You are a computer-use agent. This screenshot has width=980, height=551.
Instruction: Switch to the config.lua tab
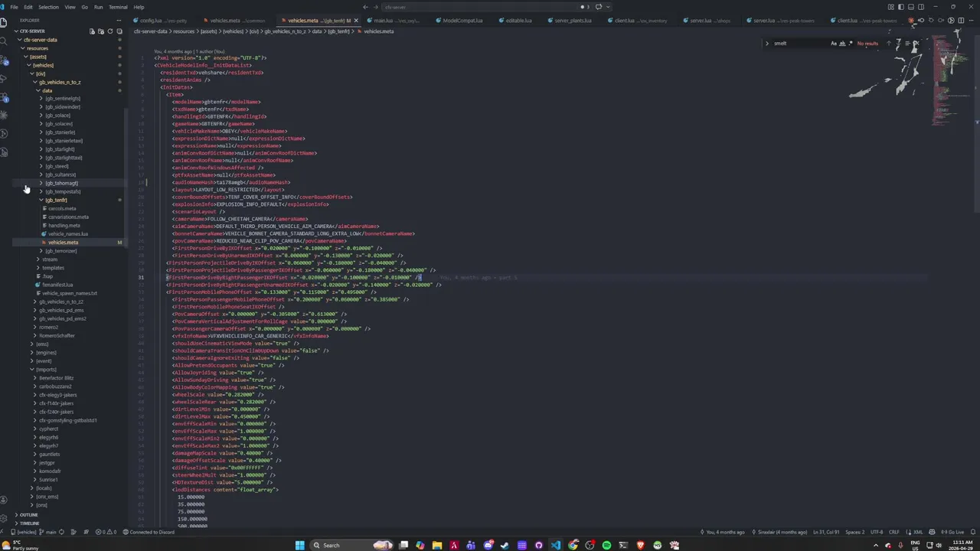pyautogui.click(x=160, y=21)
